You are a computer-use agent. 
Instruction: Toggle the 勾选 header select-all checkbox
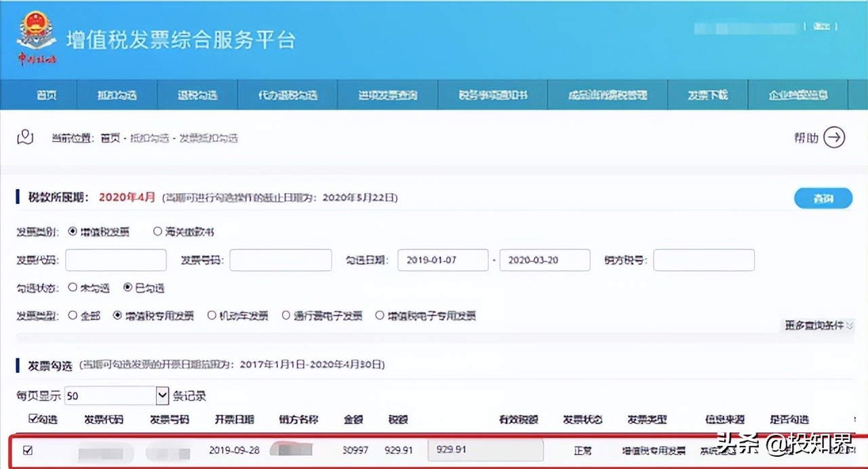pos(33,420)
